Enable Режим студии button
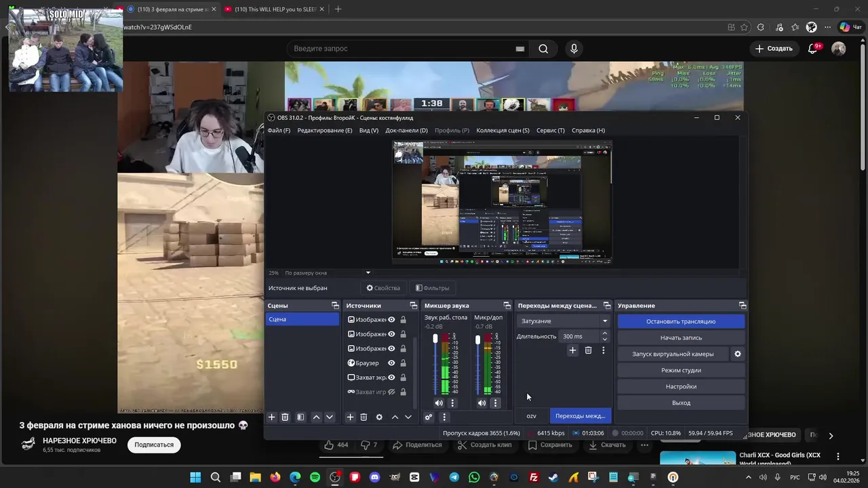Screen dimensions: 868x488 point(681,370)
